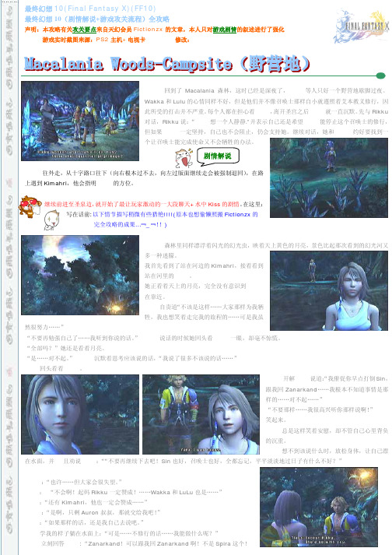Click the Fictionzx name in the orange declaration
The image size is (392, 555).
148,30
